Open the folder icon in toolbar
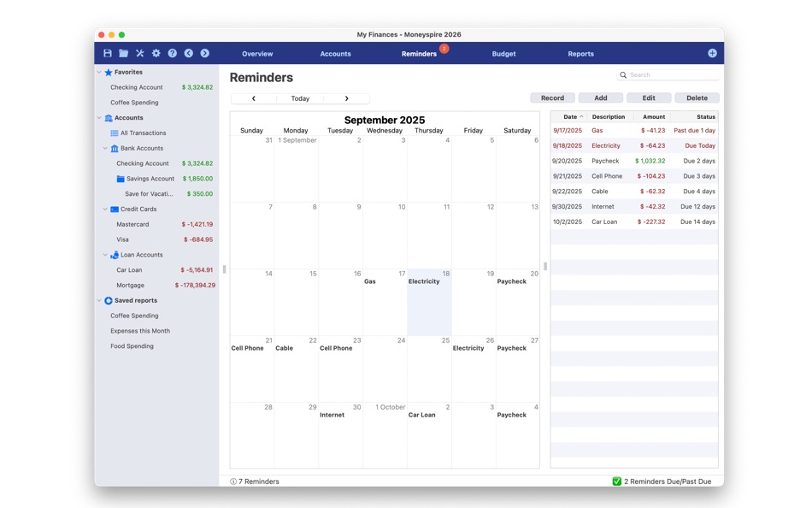The image size is (812, 508). pos(124,53)
